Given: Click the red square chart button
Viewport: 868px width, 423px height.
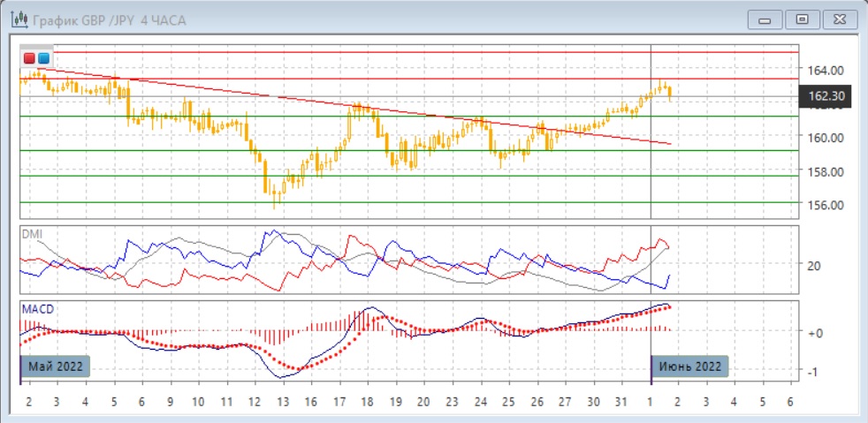Looking at the screenshot, I should (x=29, y=58).
